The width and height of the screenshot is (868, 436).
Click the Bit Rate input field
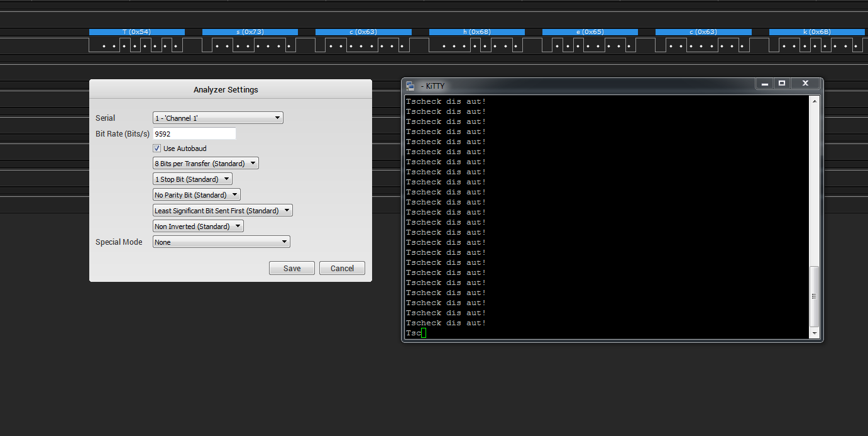[x=194, y=133]
